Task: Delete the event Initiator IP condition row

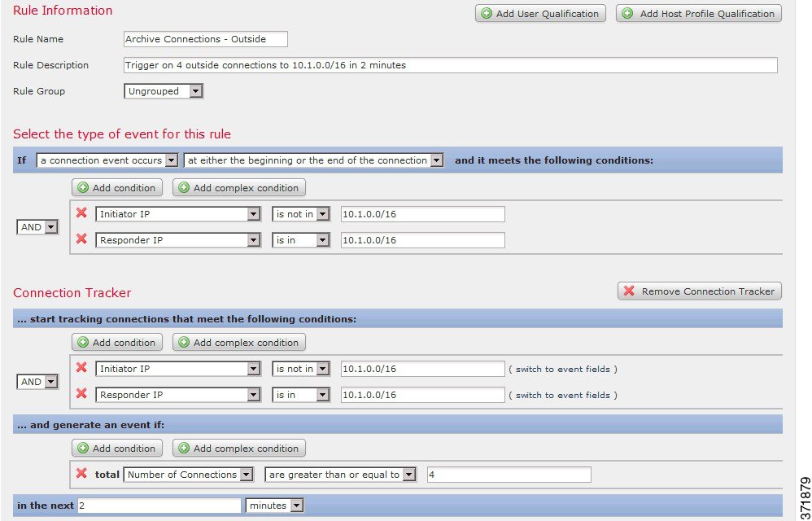Action: point(81,212)
